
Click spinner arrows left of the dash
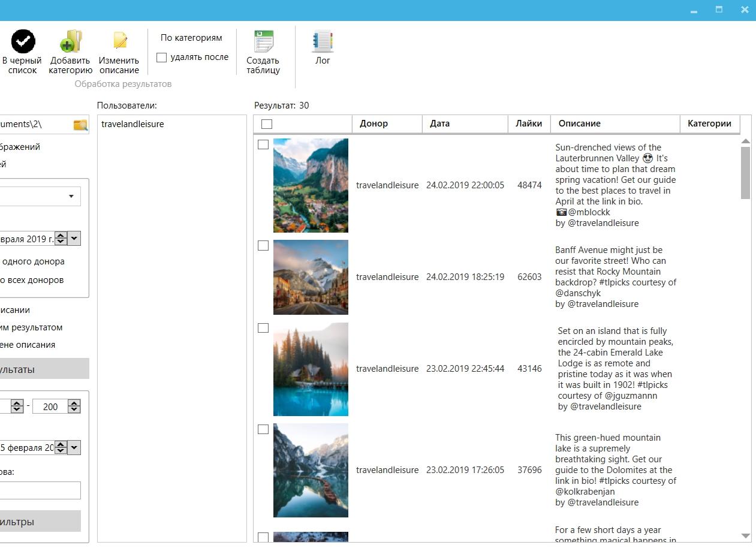coord(17,407)
